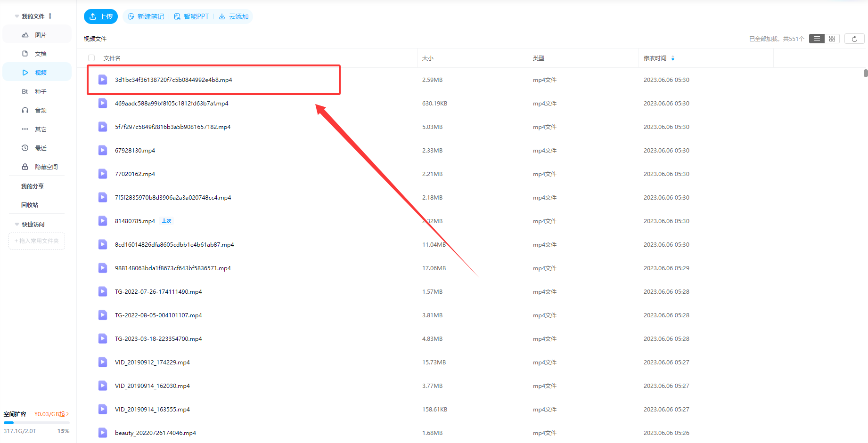
Task: Click video icon of 3d1bc34f36138720f7c5b0844992e4b8.mp4
Action: pyautogui.click(x=103, y=80)
